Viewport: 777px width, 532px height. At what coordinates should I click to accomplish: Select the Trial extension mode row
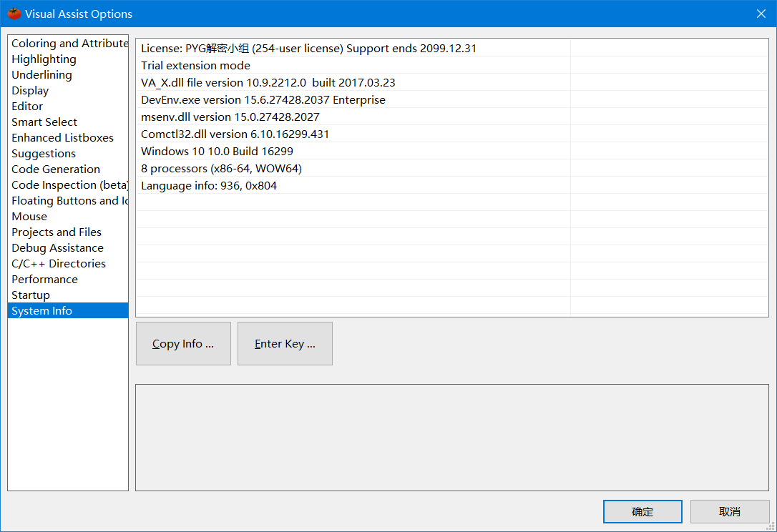point(452,65)
